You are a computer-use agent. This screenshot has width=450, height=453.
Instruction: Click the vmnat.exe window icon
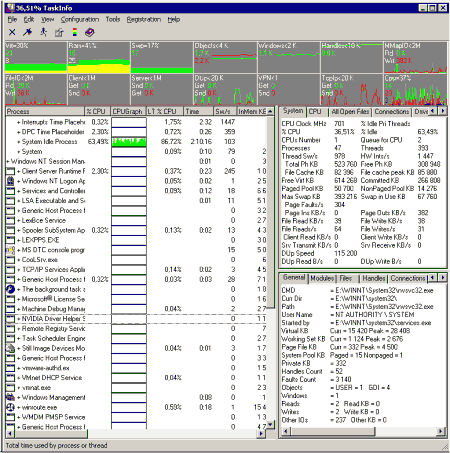click(11, 388)
